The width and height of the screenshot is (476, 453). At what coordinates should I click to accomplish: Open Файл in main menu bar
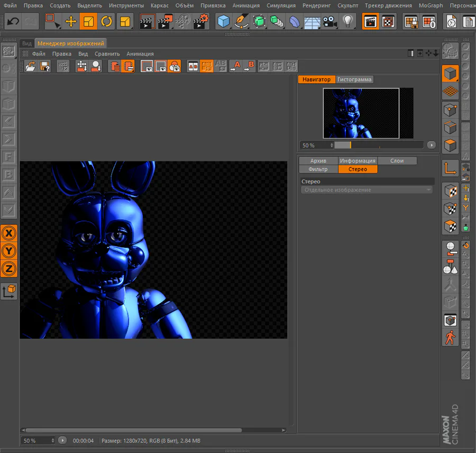point(10,5)
